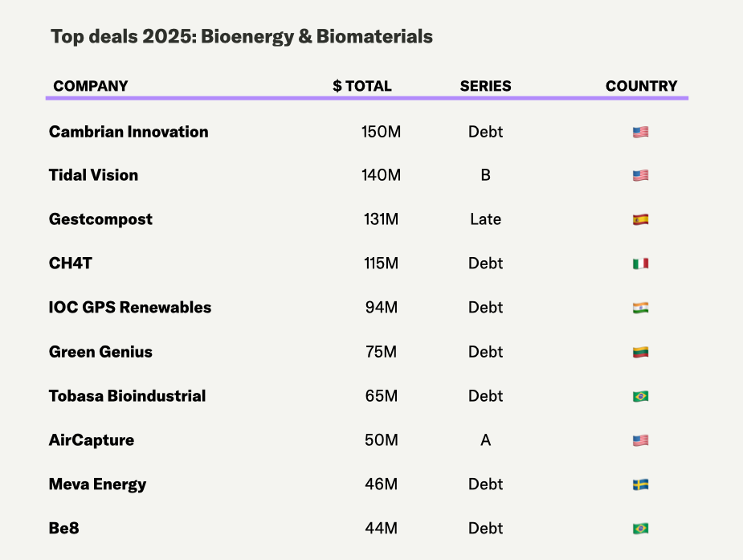Select the Tidal Vision company name
The image size is (743, 560).
point(93,175)
